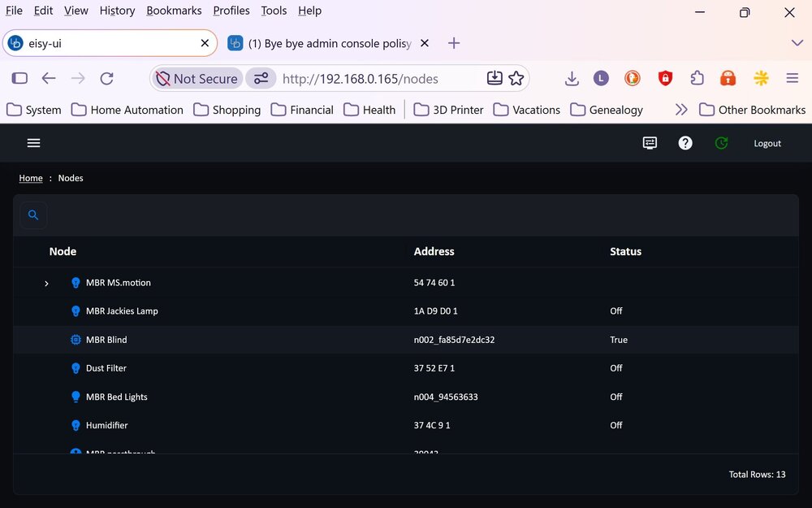Open the Health bookmarks folder
This screenshot has height=508, width=812.
(369, 110)
